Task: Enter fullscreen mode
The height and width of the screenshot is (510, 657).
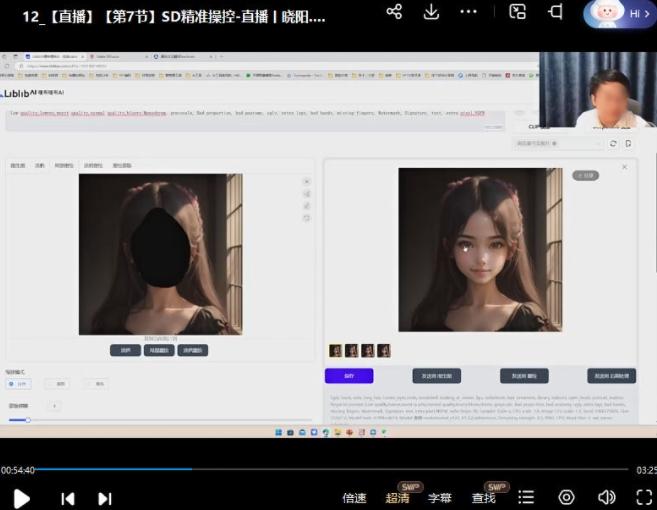Action: coord(644,497)
